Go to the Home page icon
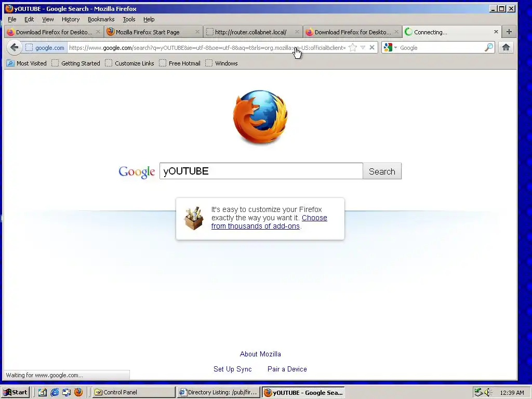The height and width of the screenshot is (399, 532). (x=506, y=47)
